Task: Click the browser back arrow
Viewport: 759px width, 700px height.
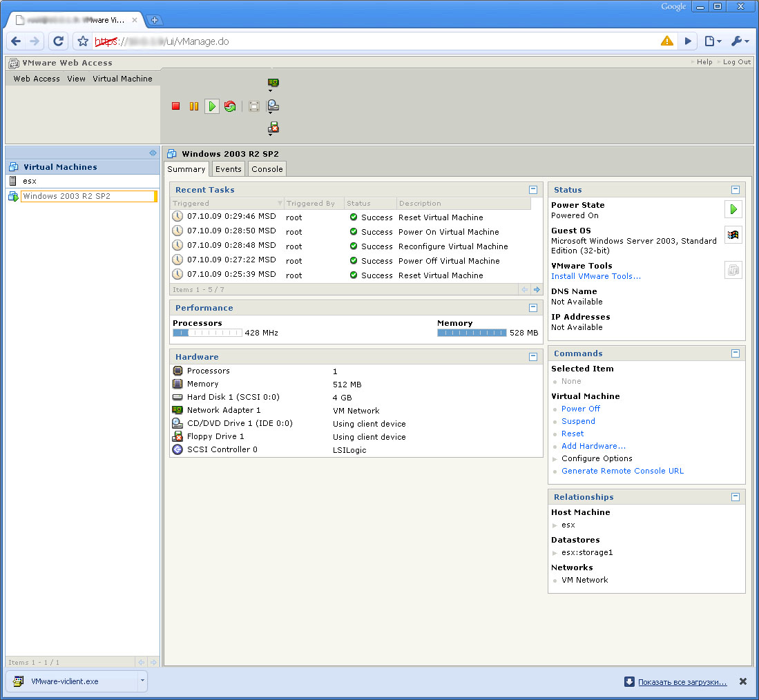Action: pyautogui.click(x=15, y=41)
